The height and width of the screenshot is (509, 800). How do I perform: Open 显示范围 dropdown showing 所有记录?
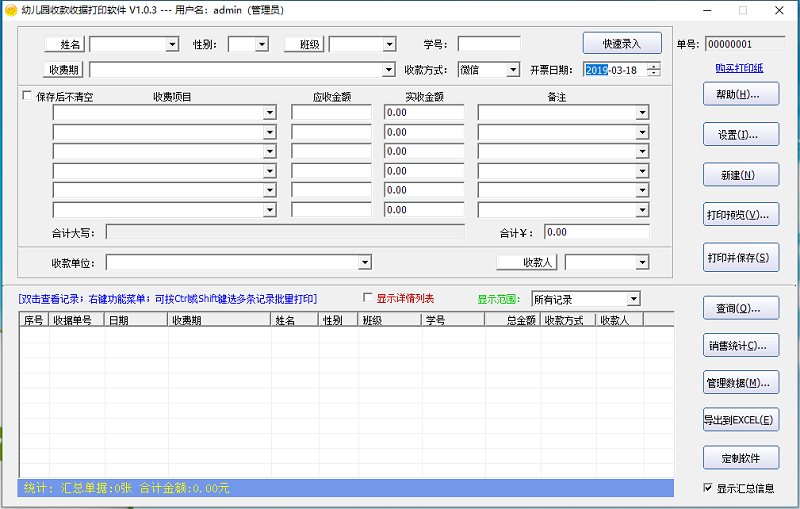(x=634, y=299)
